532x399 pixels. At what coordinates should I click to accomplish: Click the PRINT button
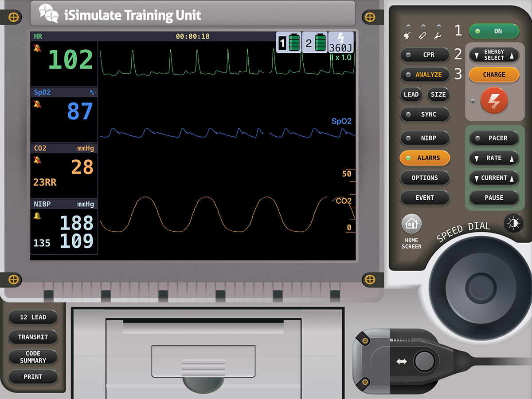coord(33,377)
